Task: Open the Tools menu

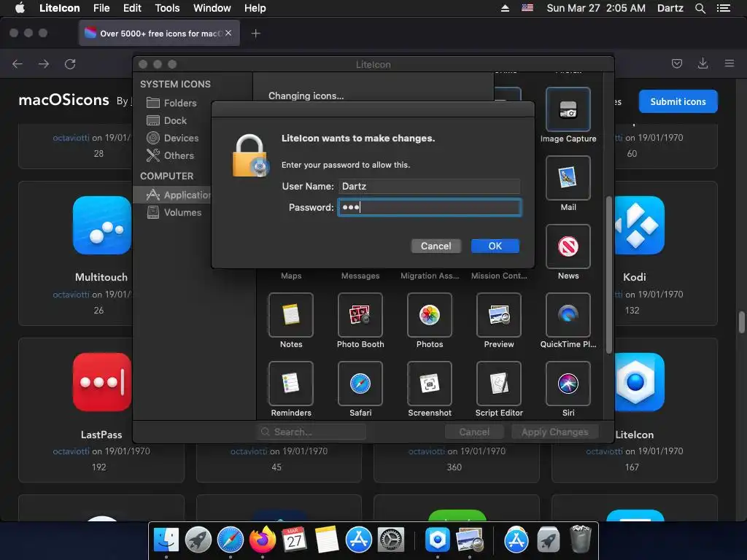Action: pos(167,8)
